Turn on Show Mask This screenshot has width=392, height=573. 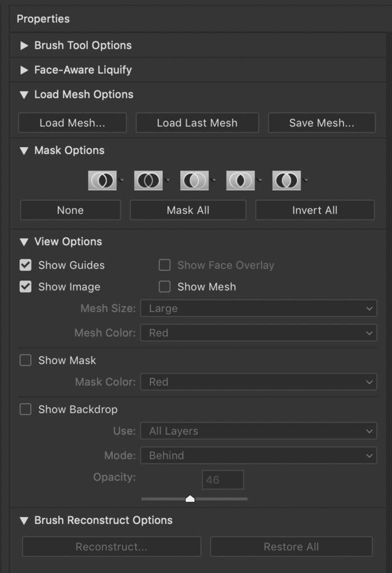(x=26, y=360)
